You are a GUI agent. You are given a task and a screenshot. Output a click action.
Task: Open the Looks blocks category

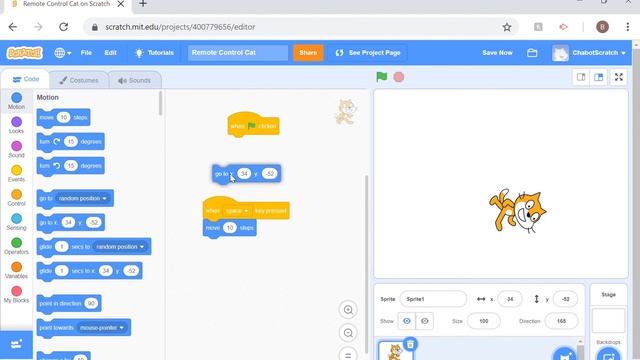tap(16, 125)
